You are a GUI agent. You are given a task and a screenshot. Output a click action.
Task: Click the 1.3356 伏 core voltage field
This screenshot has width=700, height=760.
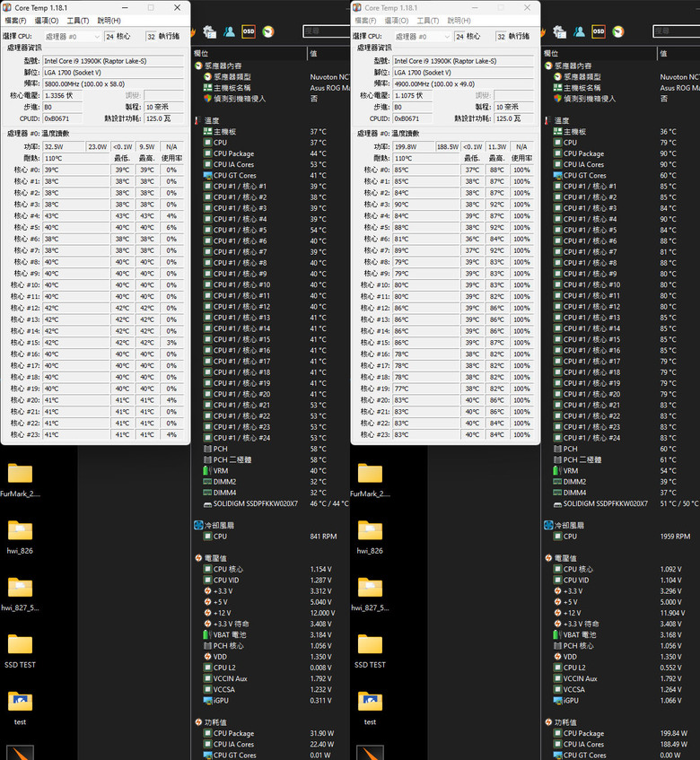pos(63,95)
